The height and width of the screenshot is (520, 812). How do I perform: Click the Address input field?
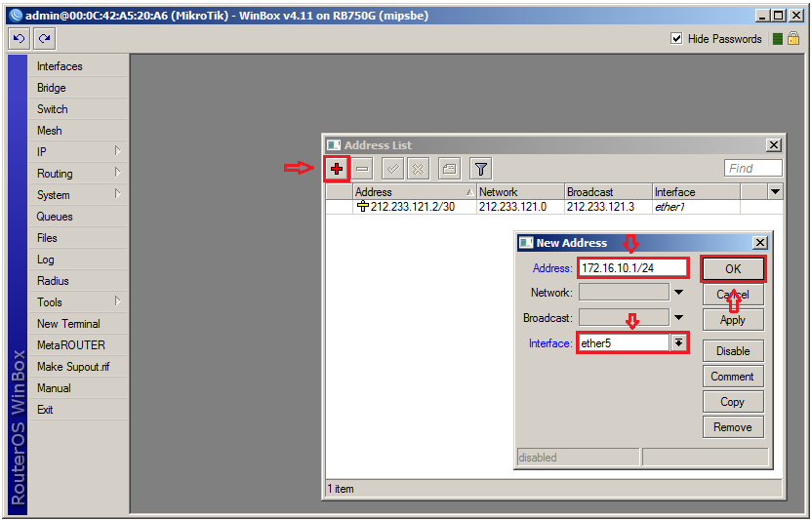632,267
